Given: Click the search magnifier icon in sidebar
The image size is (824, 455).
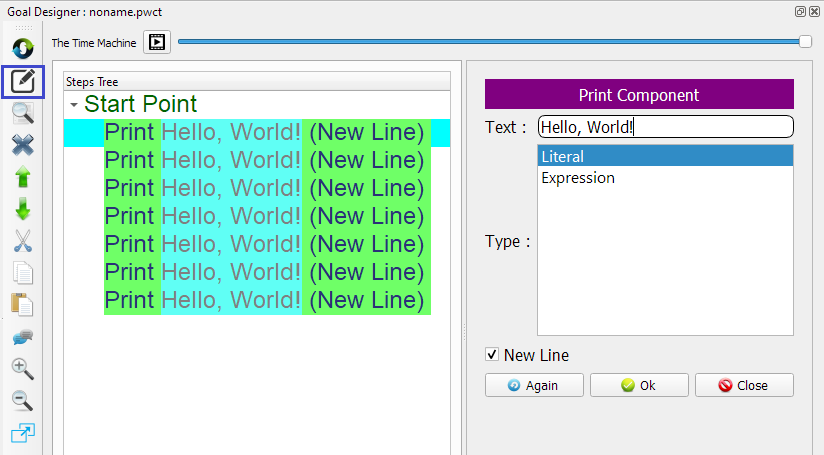Looking at the screenshot, I should (23, 114).
